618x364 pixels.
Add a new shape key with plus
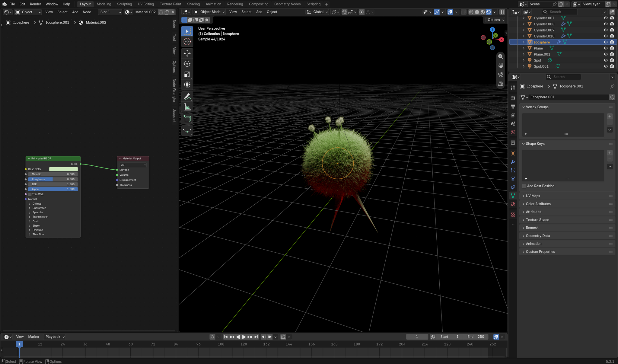coord(610,153)
